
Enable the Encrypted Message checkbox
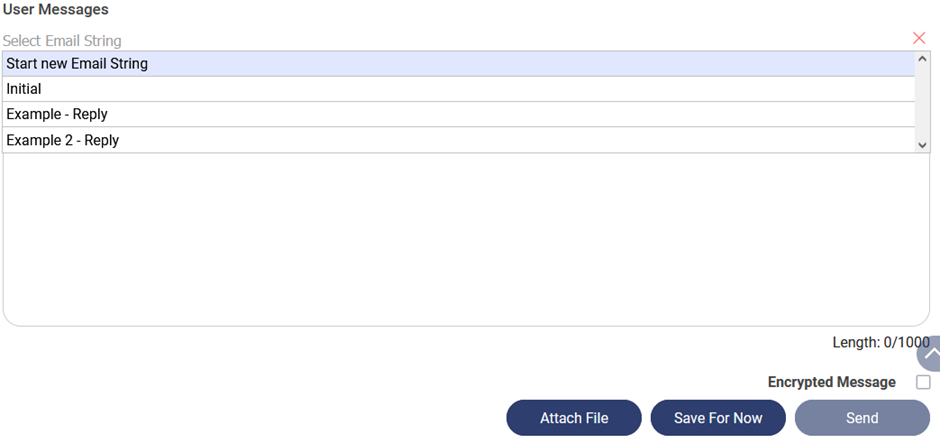click(x=923, y=382)
